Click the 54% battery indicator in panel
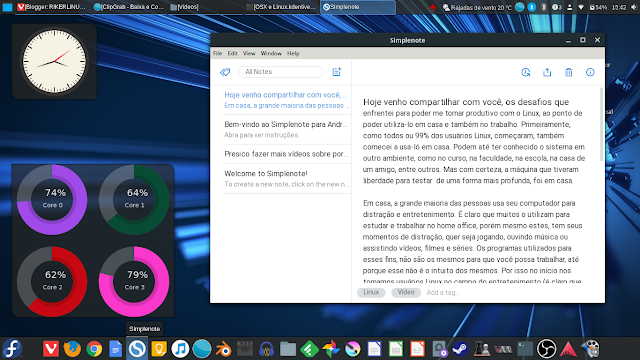 coord(598,7)
